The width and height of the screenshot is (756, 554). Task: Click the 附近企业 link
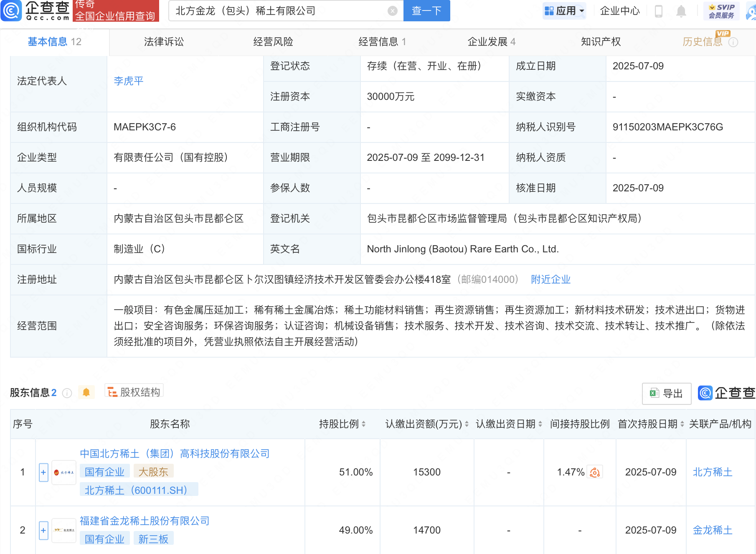pyautogui.click(x=551, y=280)
